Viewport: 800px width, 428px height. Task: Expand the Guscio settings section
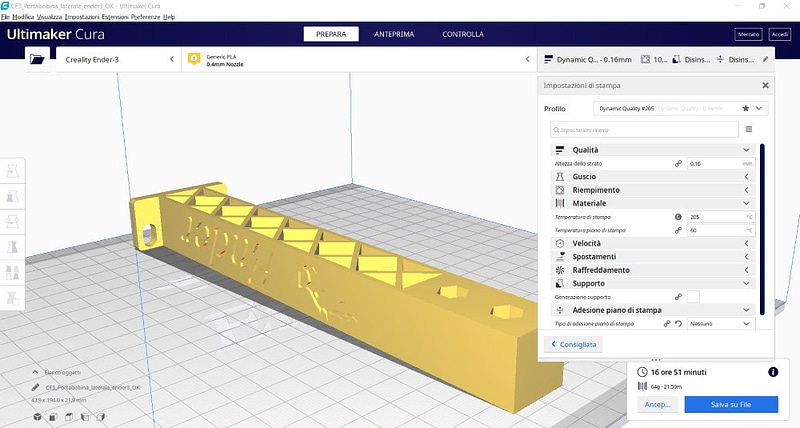tap(653, 177)
